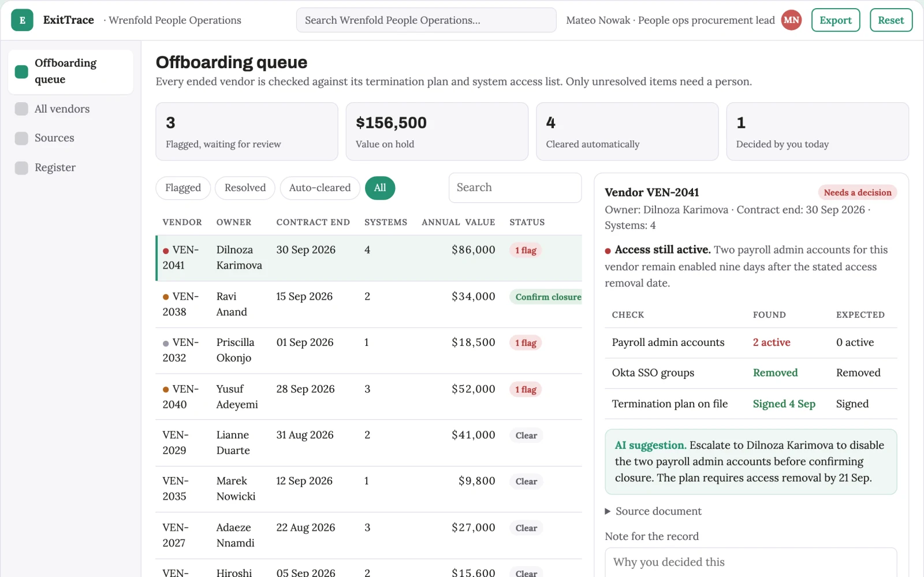924x577 pixels.
Task: Click the '2 active' found value
Action: point(772,343)
